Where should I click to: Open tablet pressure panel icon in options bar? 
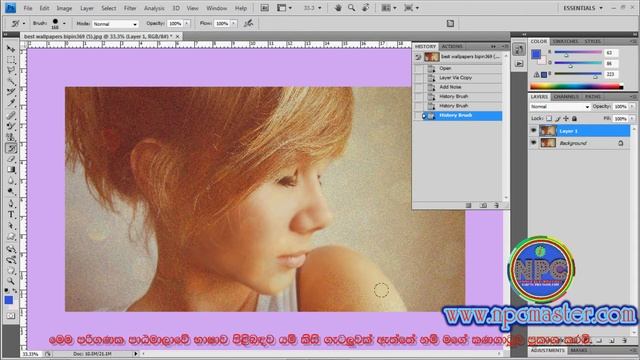[x=450, y=24]
